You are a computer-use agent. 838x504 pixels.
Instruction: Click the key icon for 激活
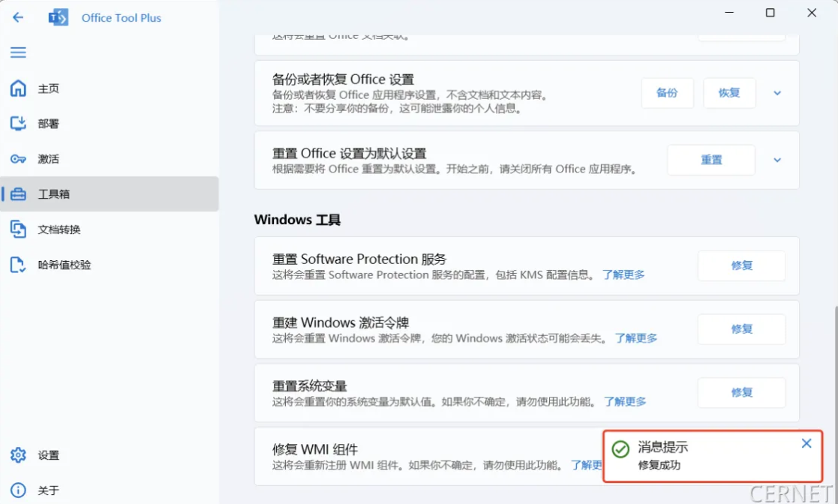(18, 159)
